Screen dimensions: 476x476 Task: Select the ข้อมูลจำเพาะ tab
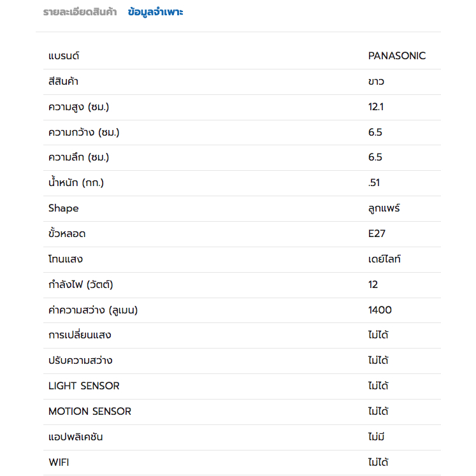click(x=155, y=12)
